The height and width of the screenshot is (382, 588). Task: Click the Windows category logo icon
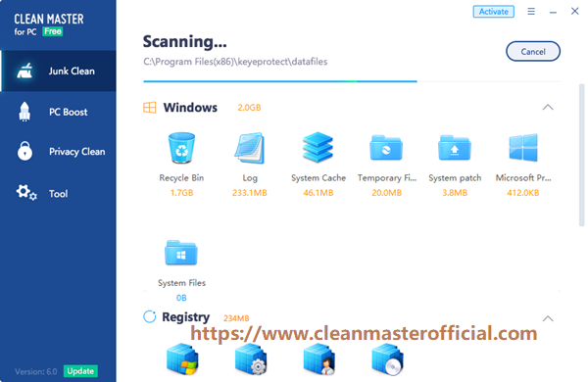click(x=150, y=108)
